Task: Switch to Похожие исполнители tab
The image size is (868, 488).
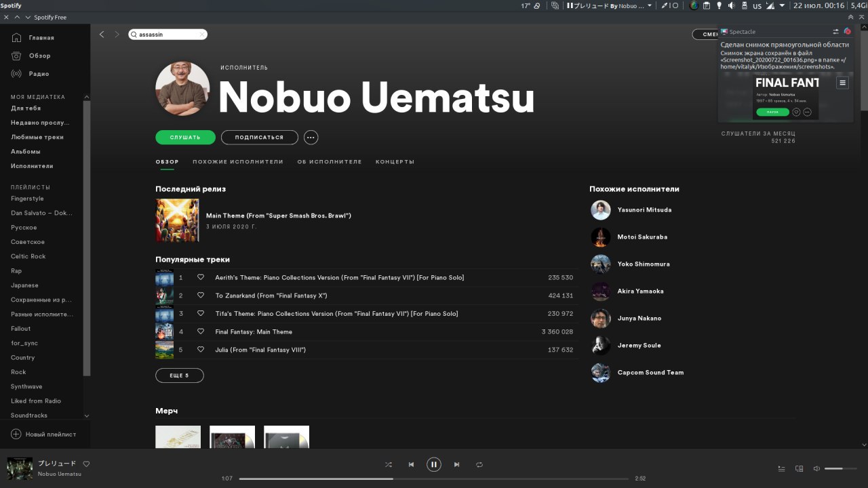Action: coord(238,162)
